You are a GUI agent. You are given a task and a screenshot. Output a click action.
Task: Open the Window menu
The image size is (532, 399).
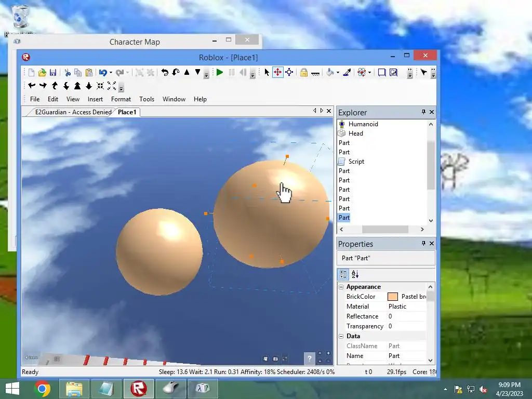174,99
